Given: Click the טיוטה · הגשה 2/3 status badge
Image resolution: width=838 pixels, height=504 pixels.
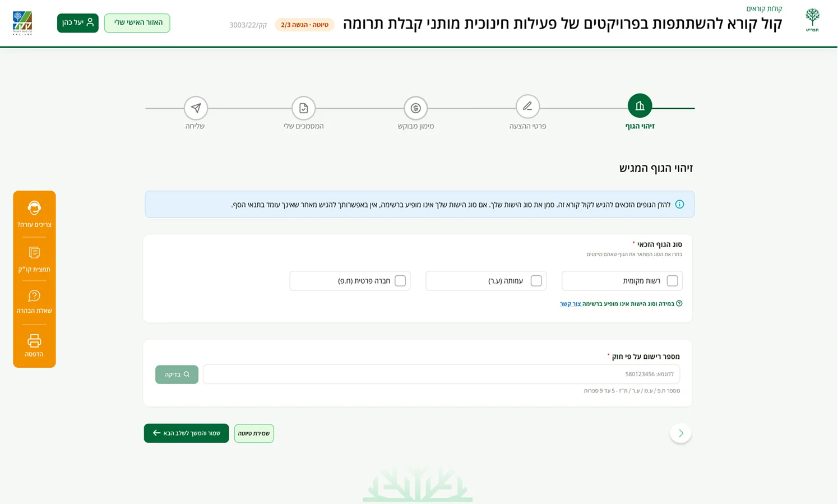Looking at the screenshot, I should coord(304,25).
